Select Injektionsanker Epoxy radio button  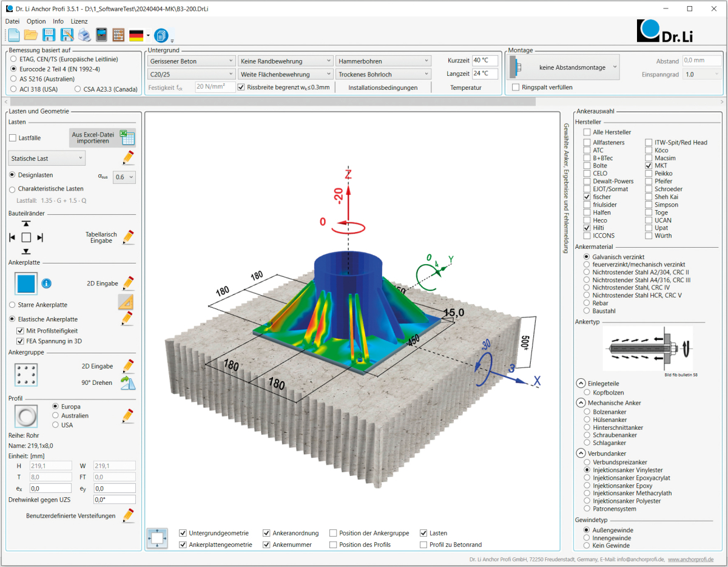587,486
